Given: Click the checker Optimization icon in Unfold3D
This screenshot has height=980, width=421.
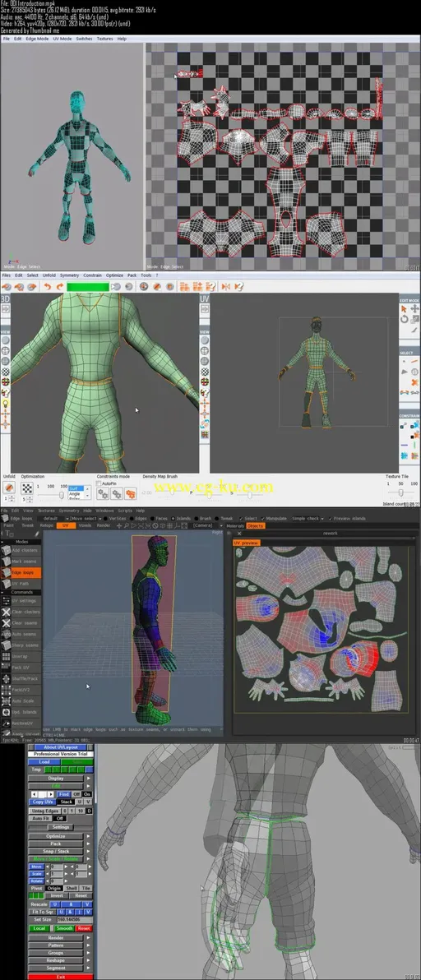Looking at the screenshot, I should point(27,488).
